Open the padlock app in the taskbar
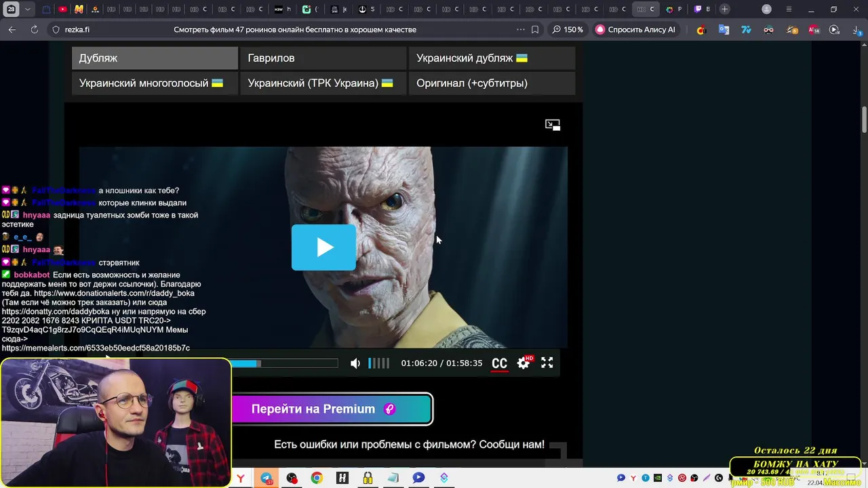Image resolution: width=868 pixels, height=488 pixels. pos(368,478)
